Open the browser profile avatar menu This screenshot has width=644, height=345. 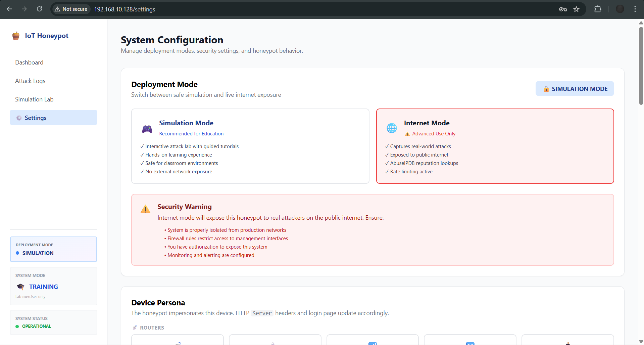[620, 9]
